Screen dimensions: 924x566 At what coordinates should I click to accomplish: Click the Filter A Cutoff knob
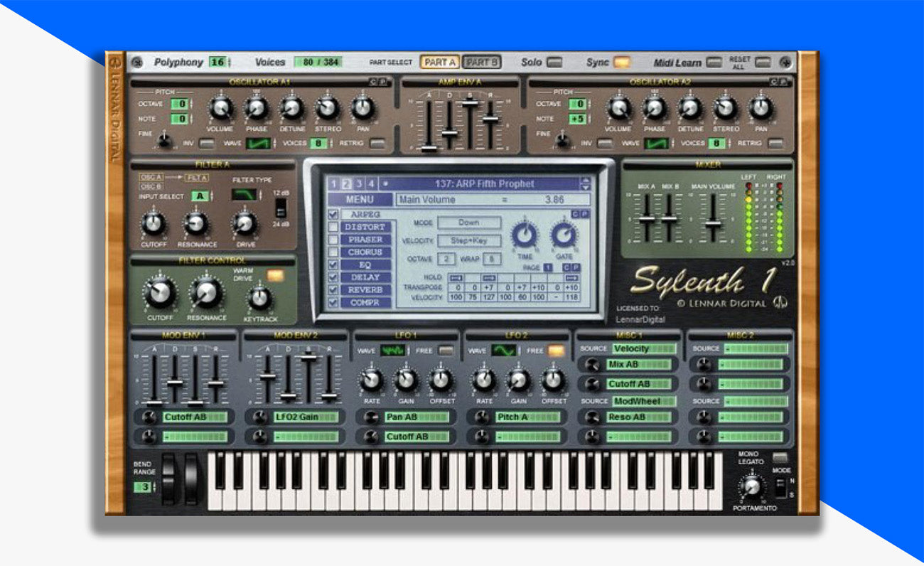[x=153, y=223]
